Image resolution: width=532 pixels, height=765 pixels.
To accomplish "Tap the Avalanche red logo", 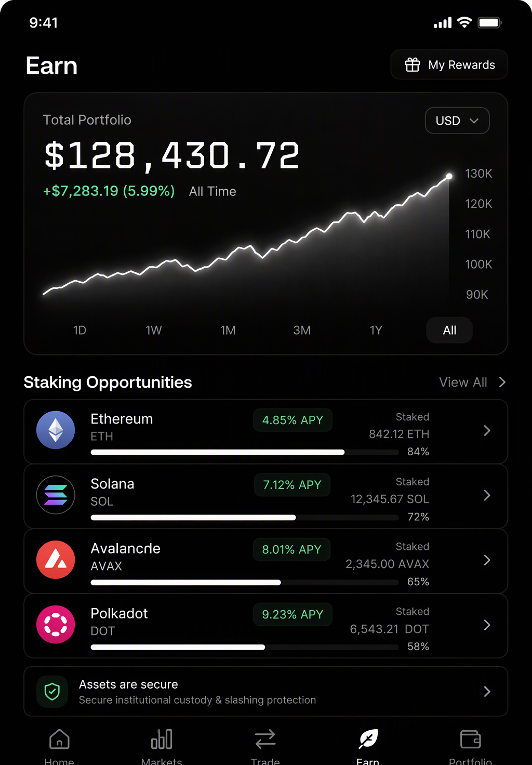I will pyautogui.click(x=56, y=560).
